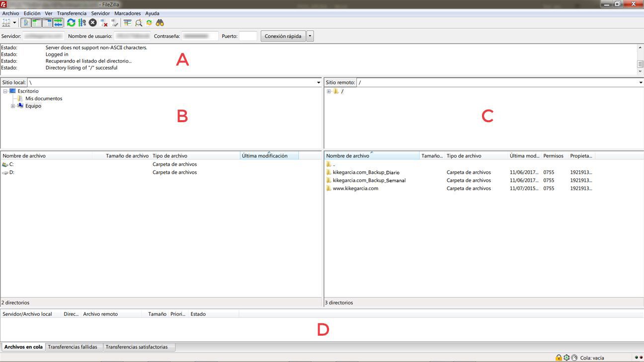Click the green gear transfer type icon

(566, 358)
